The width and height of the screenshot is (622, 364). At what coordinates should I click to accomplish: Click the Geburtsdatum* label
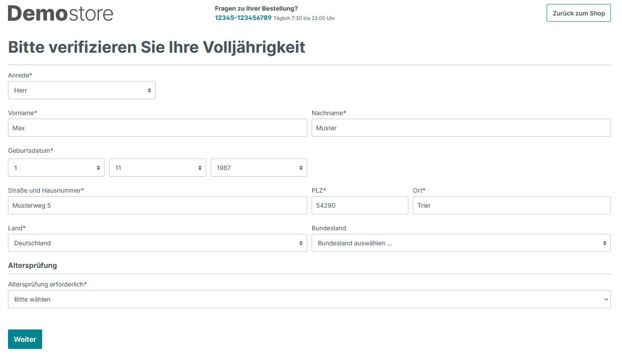pyautogui.click(x=31, y=151)
